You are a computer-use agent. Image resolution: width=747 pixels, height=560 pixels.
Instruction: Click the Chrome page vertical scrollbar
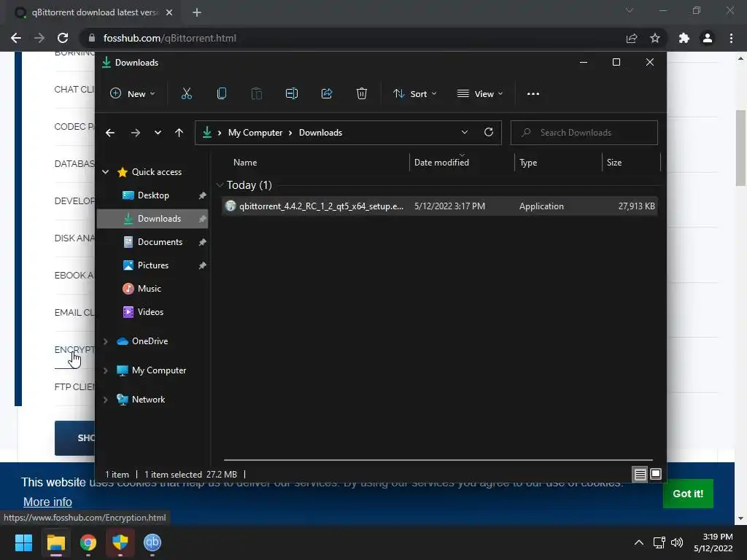(x=740, y=148)
